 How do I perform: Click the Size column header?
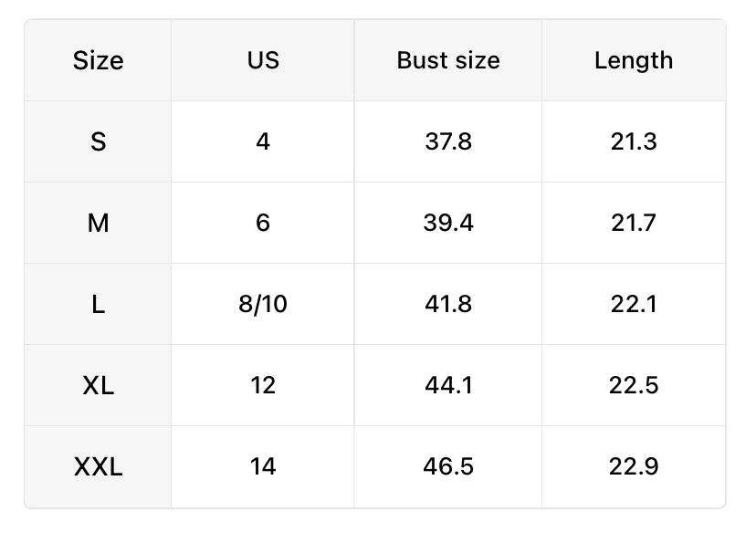pos(98,60)
